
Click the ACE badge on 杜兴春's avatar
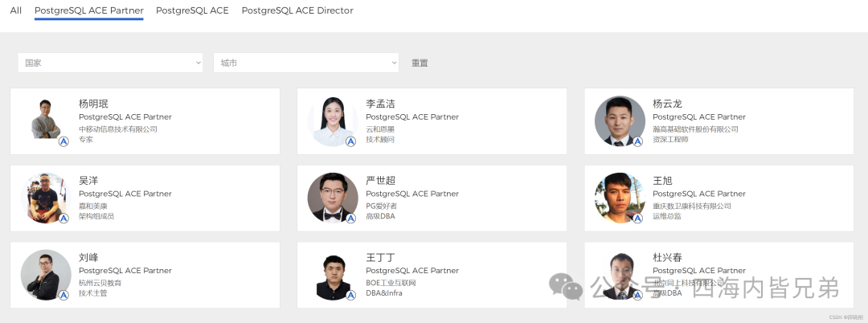tap(637, 296)
